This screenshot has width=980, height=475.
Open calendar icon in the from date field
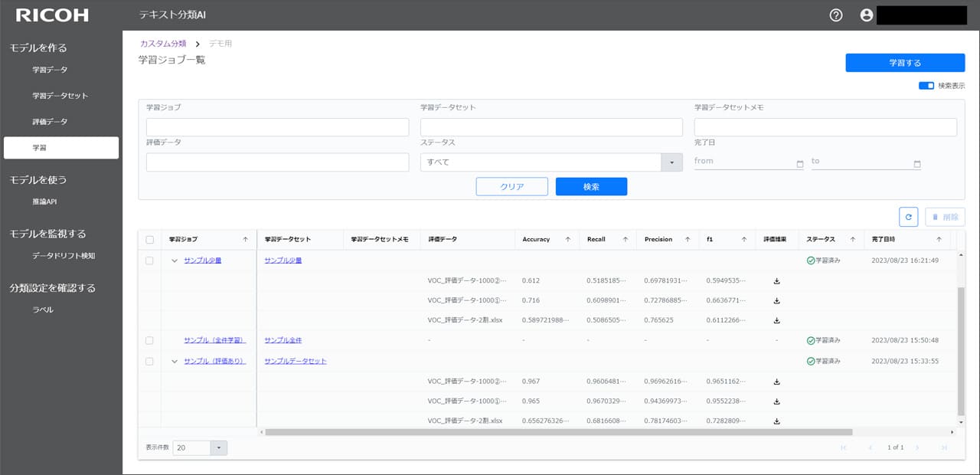coord(800,164)
